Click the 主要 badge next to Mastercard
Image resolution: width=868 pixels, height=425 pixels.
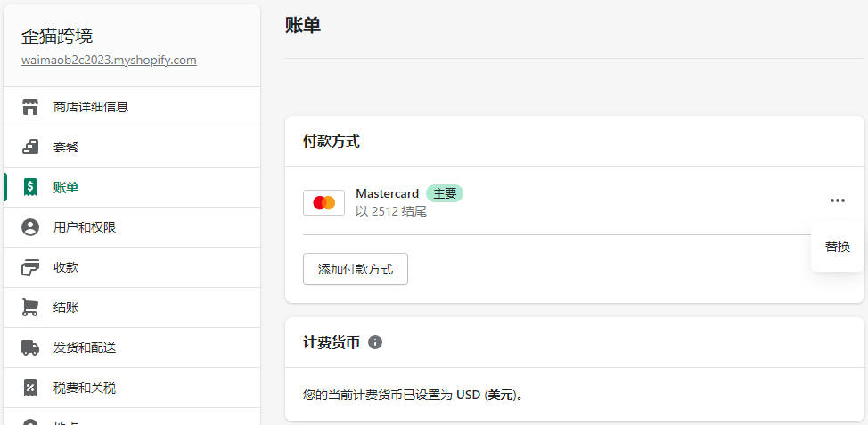[x=445, y=193]
